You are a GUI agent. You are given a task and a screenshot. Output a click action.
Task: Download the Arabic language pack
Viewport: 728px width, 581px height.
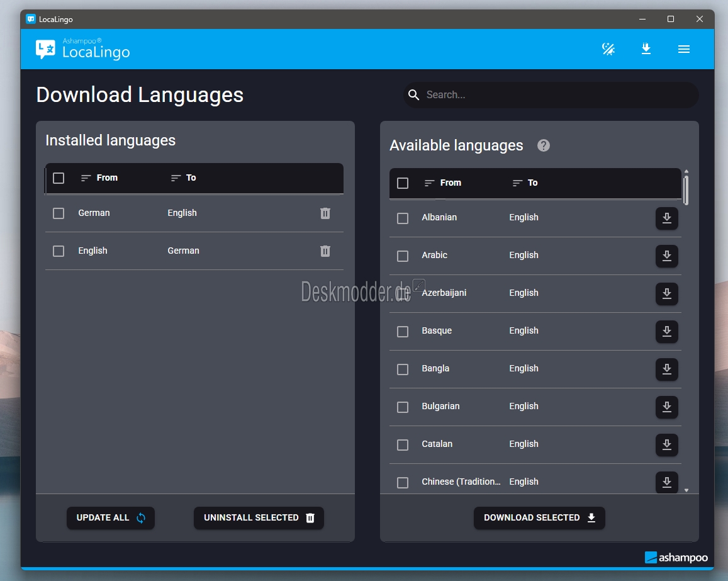click(x=667, y=256)
